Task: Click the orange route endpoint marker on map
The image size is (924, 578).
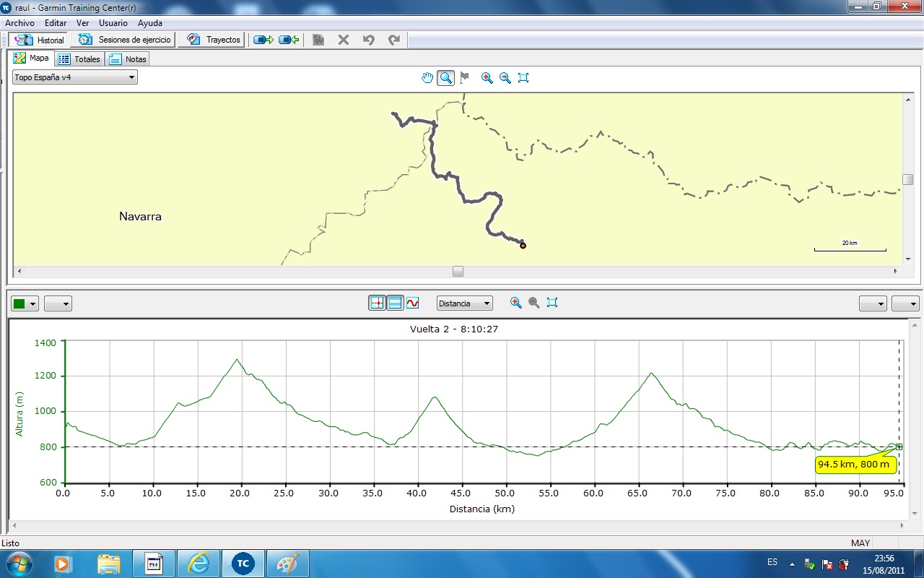Action: point(523,246)
